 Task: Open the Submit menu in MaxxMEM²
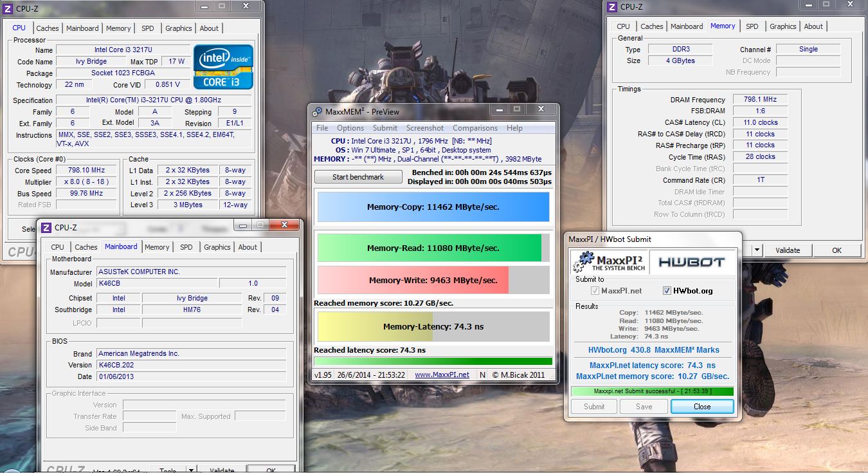[385, 128]
